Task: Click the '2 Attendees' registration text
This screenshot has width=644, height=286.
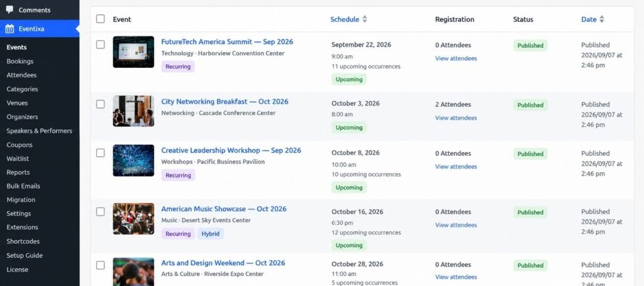Action: click(453, 104)
